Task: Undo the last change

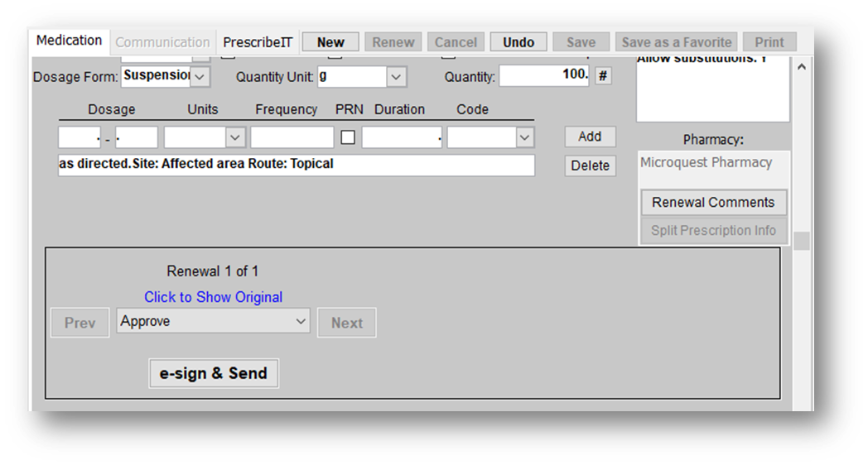Action: [x=518, y=42]
